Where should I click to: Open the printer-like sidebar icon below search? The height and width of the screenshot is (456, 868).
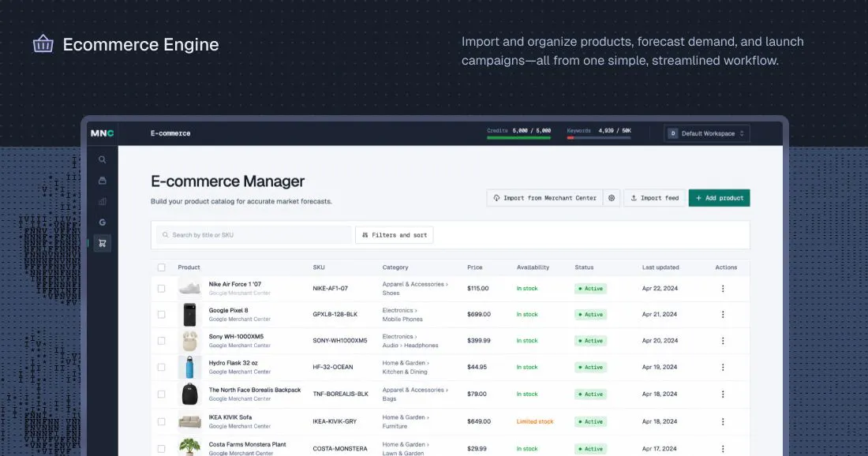coord(103,181)
